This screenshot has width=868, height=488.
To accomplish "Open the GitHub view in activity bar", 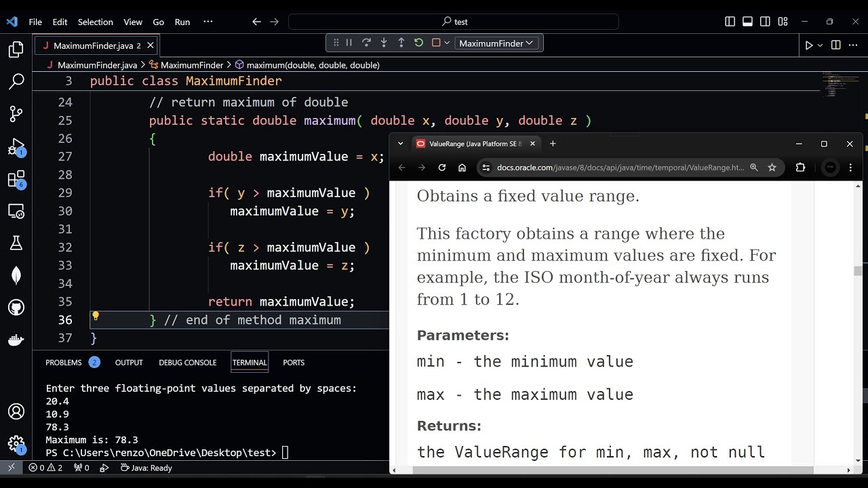I will point(16,308).
